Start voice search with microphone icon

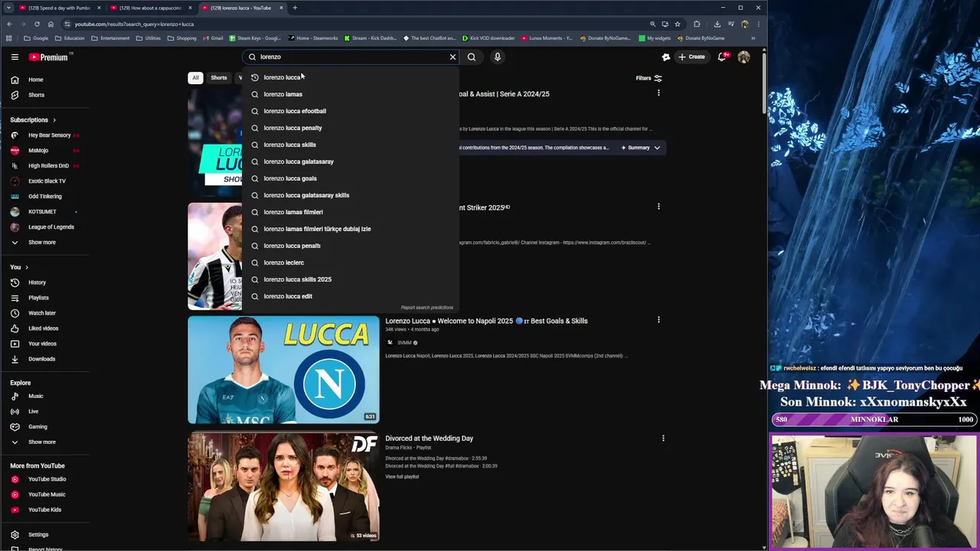[x=498, y=57]
